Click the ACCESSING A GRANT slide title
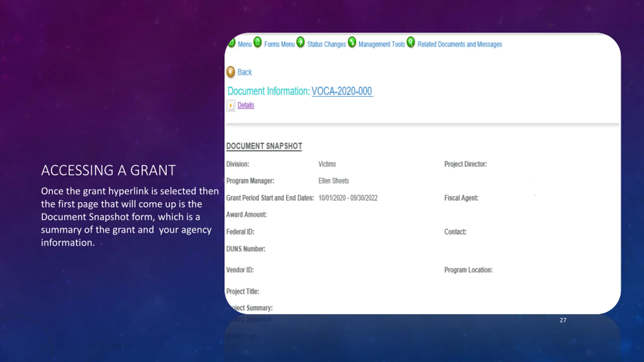Viewport: 644px width, 362px height. 108,170
